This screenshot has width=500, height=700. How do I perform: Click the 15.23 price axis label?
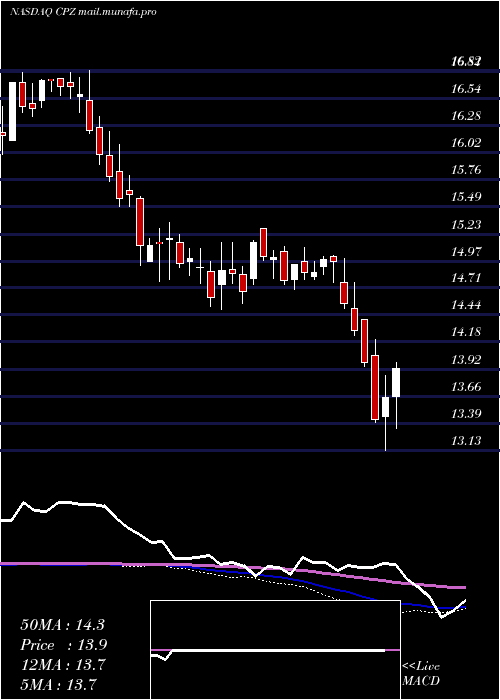click(x=466, y=224)
